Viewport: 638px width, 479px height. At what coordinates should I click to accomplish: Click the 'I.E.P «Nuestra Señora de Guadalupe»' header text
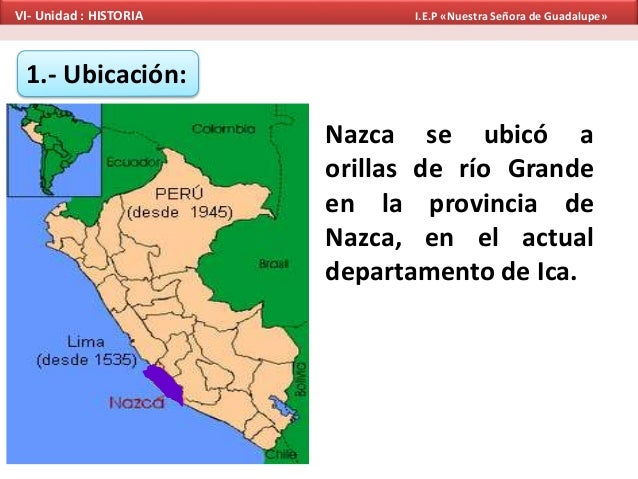pos(511,16)
